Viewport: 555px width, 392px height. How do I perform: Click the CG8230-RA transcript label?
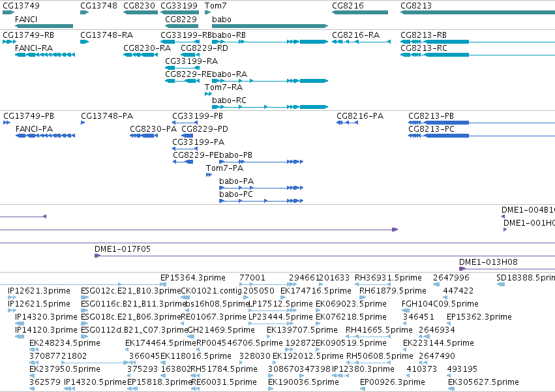pyautogui.click(x=147, y=48)
